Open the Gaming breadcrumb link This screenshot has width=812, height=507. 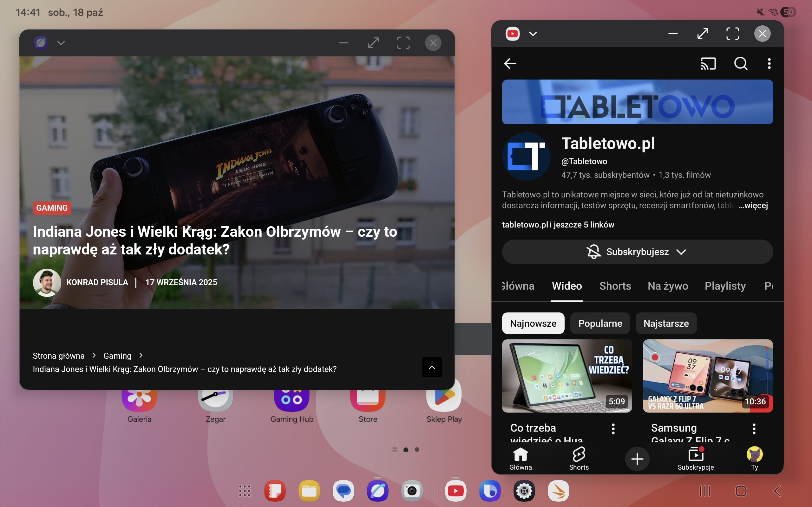(117, 356)
